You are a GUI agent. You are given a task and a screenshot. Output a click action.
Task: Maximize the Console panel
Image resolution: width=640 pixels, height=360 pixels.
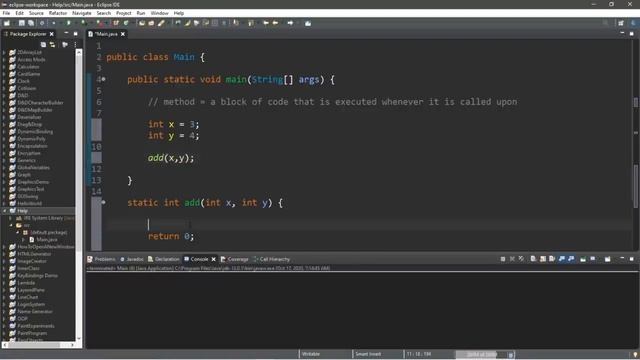pos(631,259)
